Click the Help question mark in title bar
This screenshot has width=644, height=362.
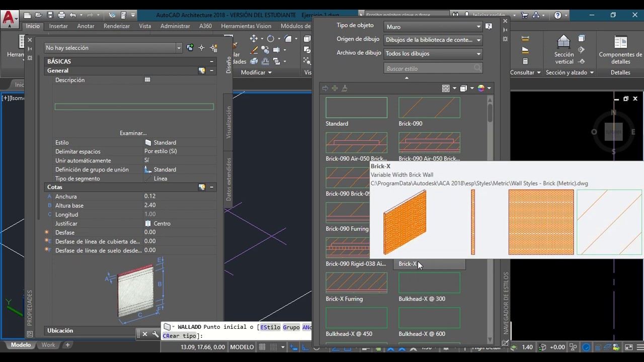coord(557,16)
